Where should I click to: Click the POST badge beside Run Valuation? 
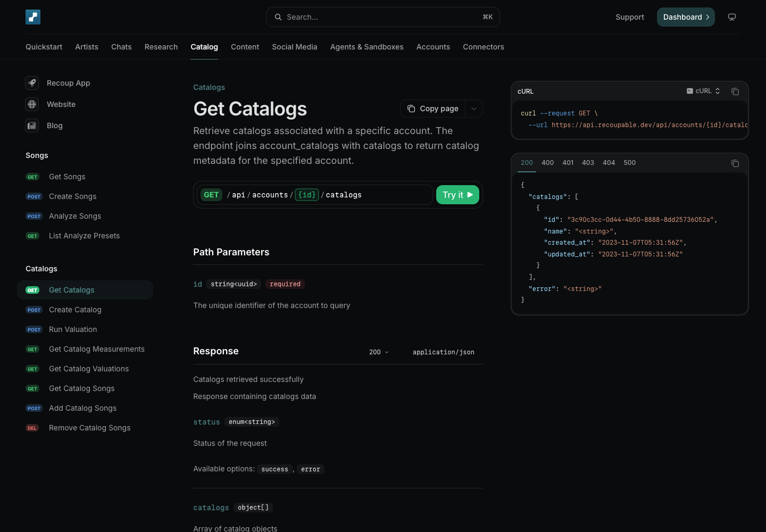(x=34, y=330)
